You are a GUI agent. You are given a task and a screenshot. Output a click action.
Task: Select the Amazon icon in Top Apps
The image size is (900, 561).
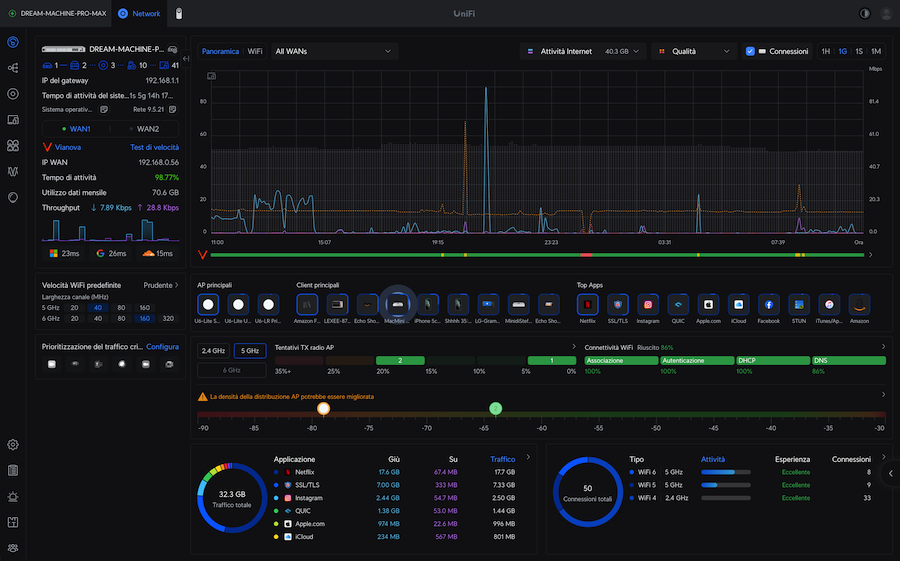[859, 304]
